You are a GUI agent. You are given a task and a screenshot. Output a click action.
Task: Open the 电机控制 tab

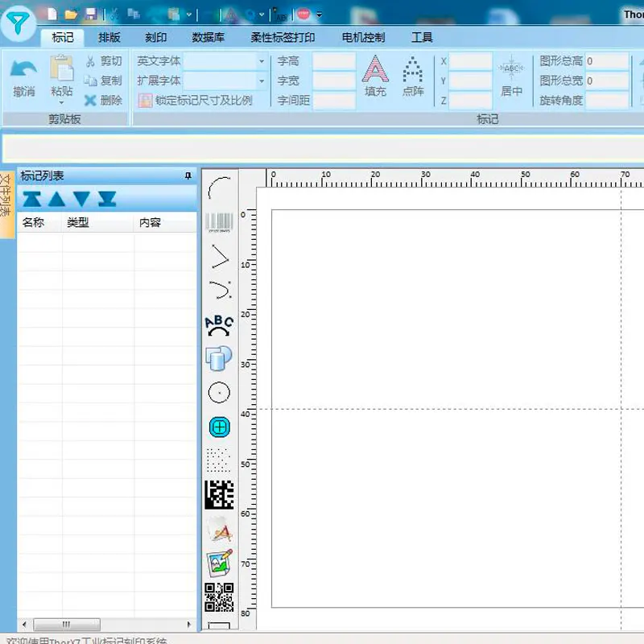pos(364,38)
